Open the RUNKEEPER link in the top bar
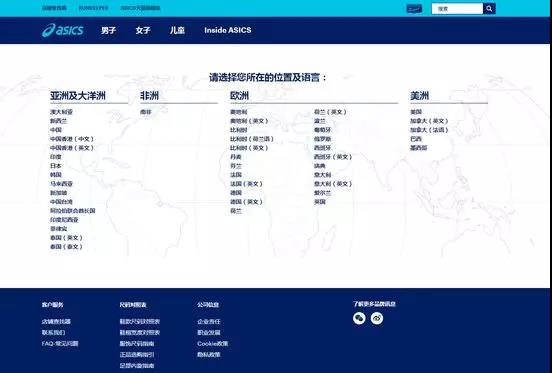The height and width of the screenshot is (373, 552). (x=93, y=8)
